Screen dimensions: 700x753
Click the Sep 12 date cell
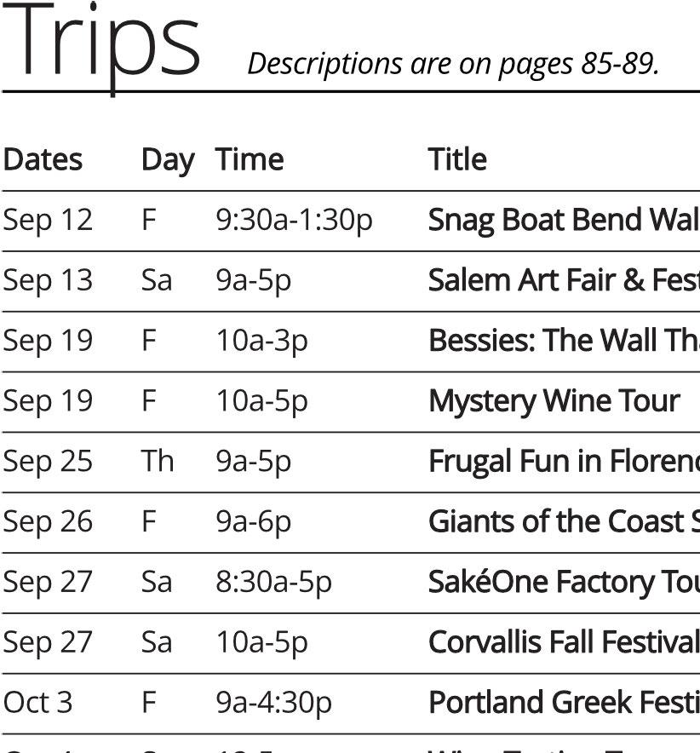coord(48,221)
